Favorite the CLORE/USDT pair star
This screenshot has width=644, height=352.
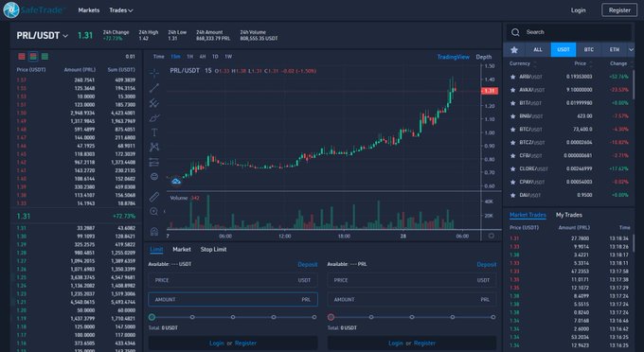[x=512, y=168]
